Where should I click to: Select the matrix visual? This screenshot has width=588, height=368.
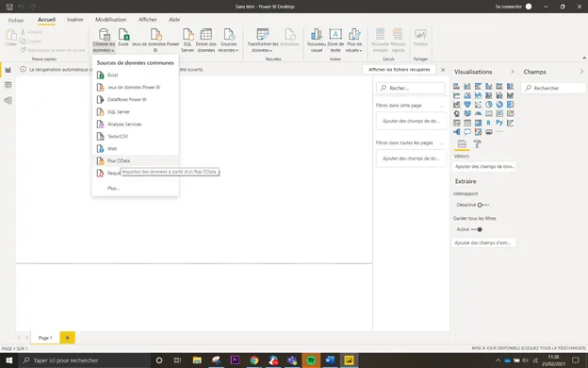(x=478, y=123)
